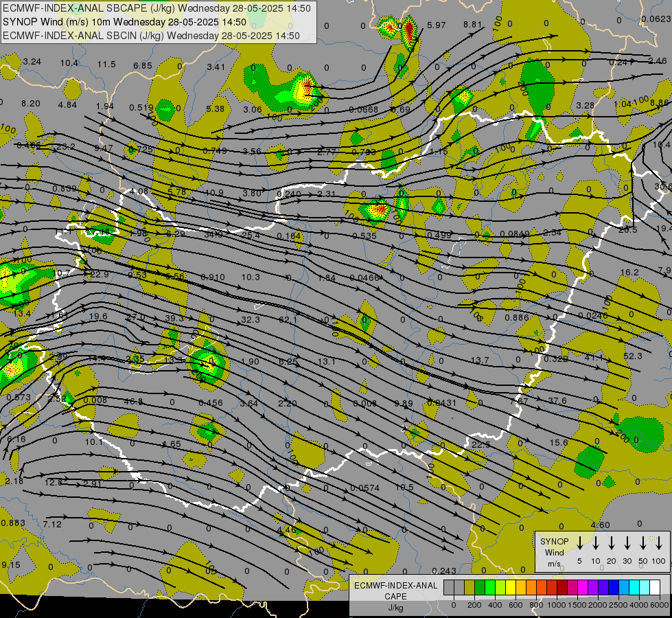Click the 2500 tick label in the CAPE legend
Screen dimensions: 672x618
coord(618,605)
